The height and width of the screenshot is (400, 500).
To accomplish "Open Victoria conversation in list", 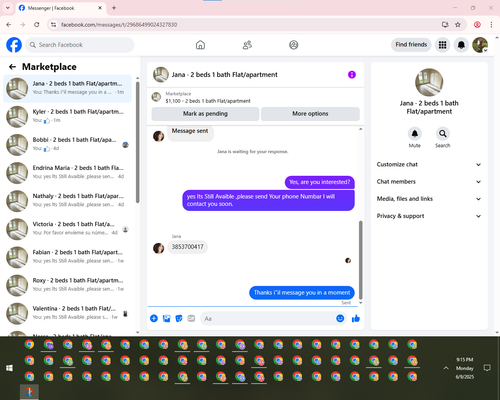I will pos(67,229).
